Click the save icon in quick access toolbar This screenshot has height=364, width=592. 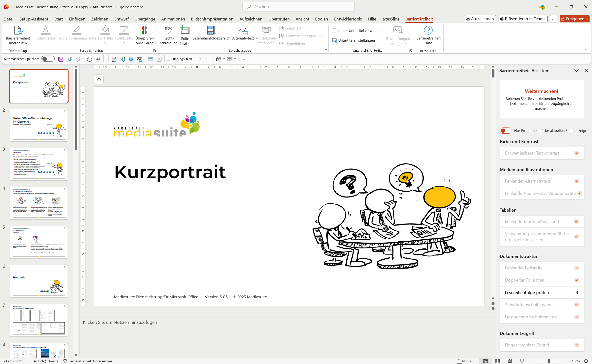point(61,59)
